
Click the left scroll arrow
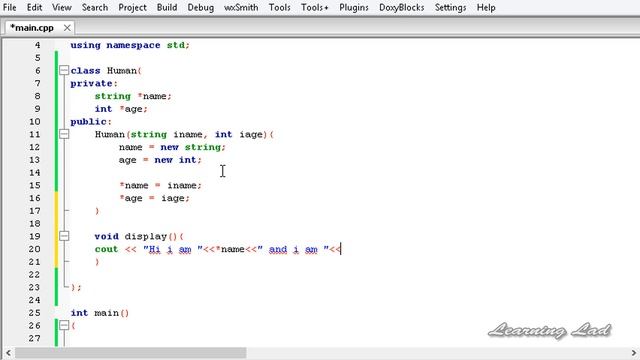[8, 352]
